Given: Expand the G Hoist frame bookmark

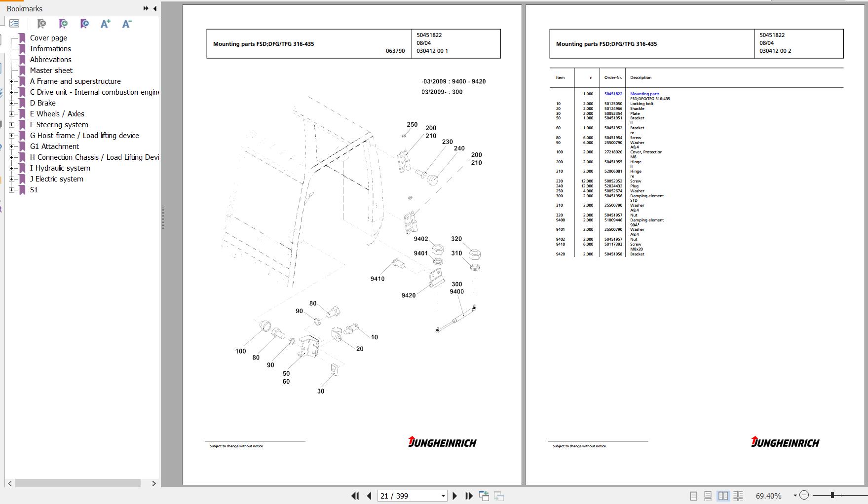Looking at the screenshot, I should tap(11, 136).
